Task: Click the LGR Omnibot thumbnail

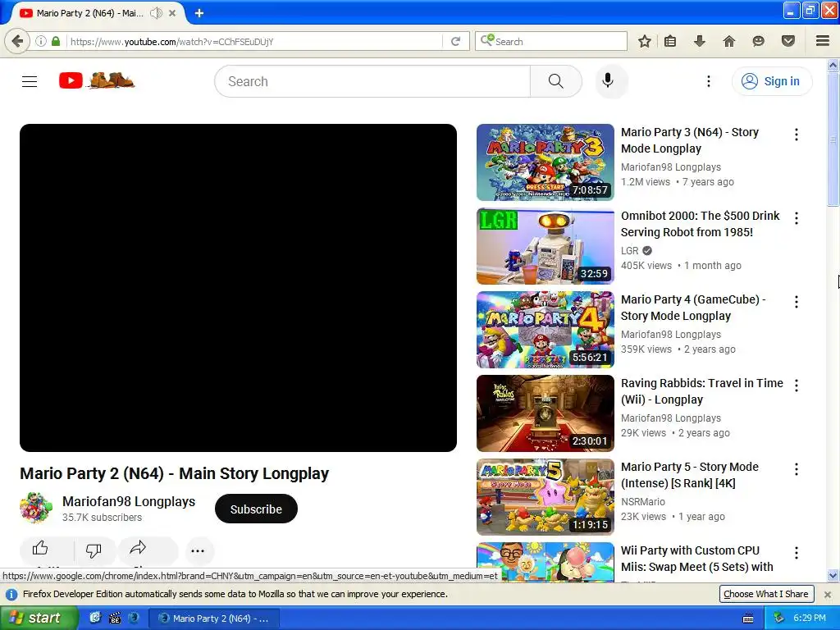Action: point(546,246)
